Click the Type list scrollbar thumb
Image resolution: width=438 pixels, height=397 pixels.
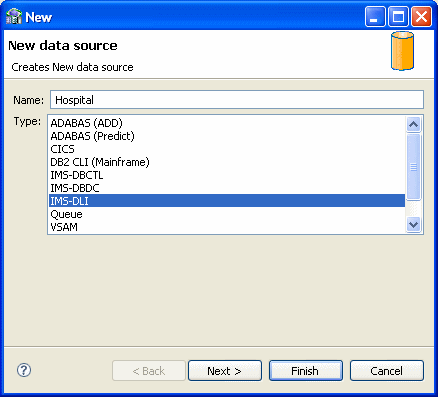tap(414, 167)
